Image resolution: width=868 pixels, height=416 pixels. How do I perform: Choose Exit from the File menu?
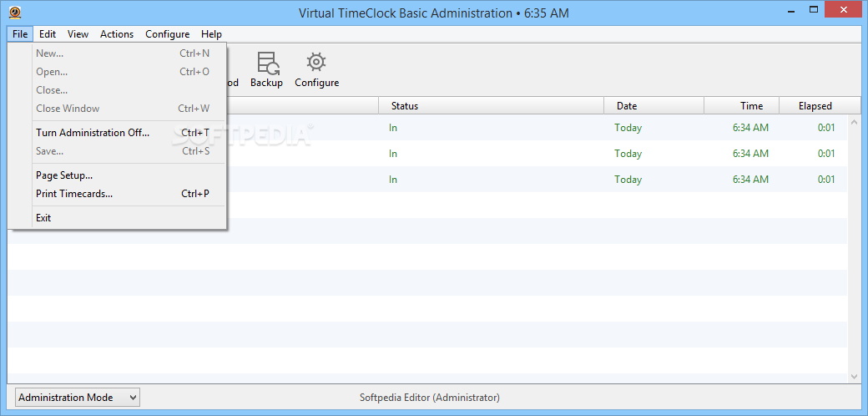click(x=117, y=218)
